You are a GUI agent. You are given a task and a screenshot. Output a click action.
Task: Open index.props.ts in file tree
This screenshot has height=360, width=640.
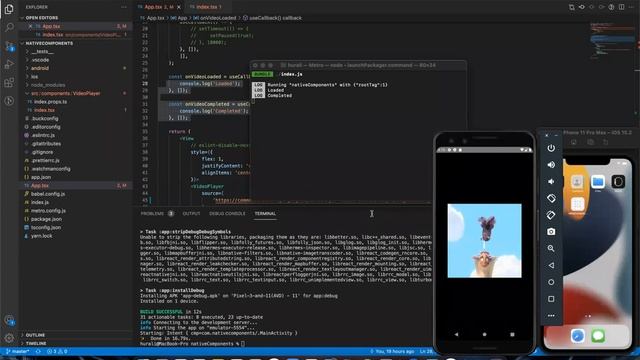click(50, 102)
